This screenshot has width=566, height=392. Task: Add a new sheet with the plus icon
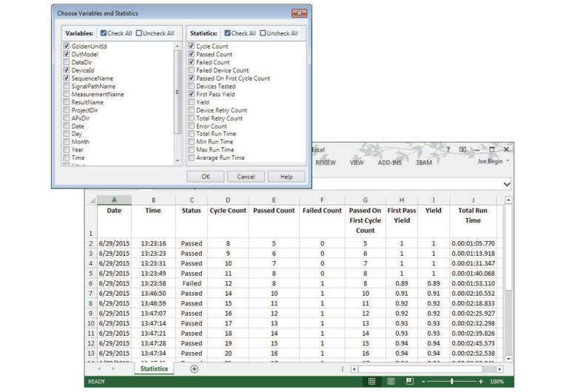point(195,368)
